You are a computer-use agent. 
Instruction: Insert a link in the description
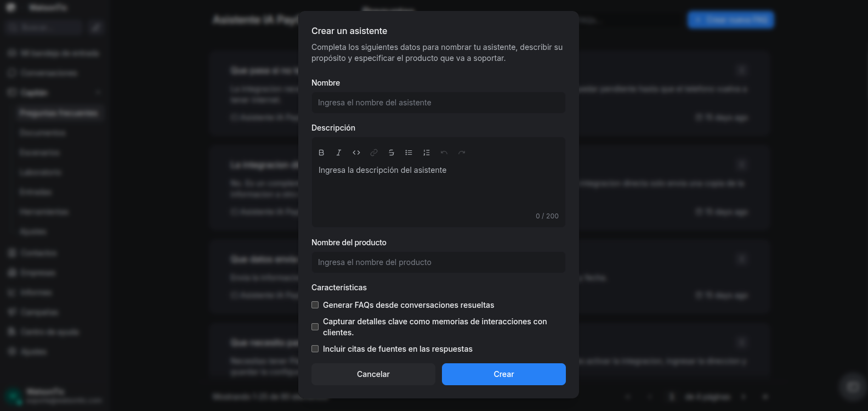tap(374, 153)
